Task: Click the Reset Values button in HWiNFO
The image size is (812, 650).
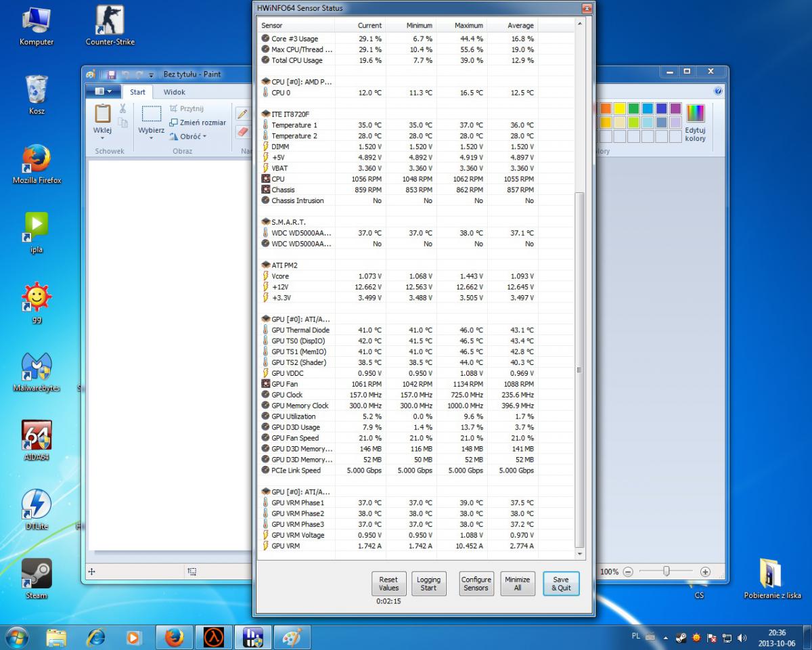Action: point(388,583)
